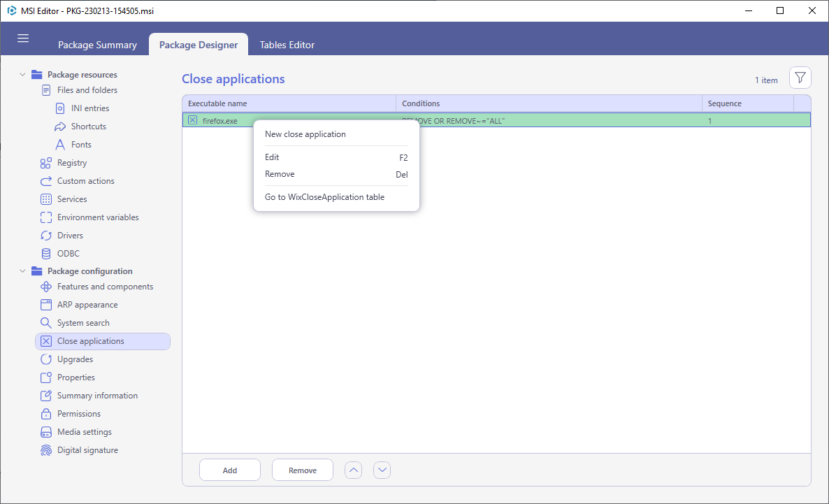Click the ODBC database icon
Screen dimensions: 829x504
tap(46, 254)
